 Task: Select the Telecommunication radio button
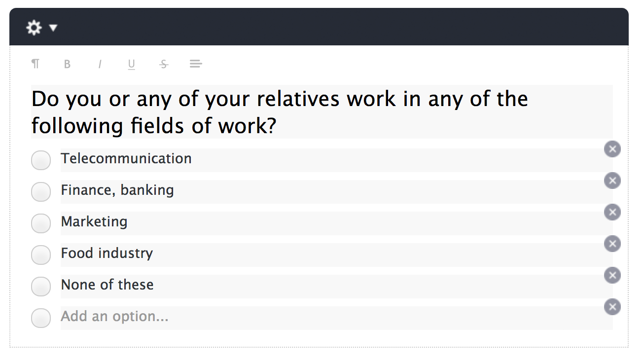coord(41,160)
